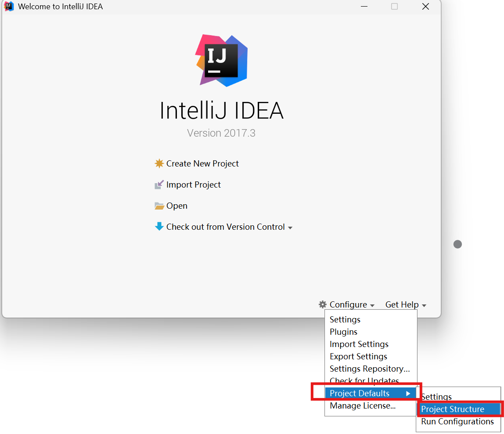Choose Check for Updates menu entry
This screenshot has width=504, height=434.
click(371, 380)
